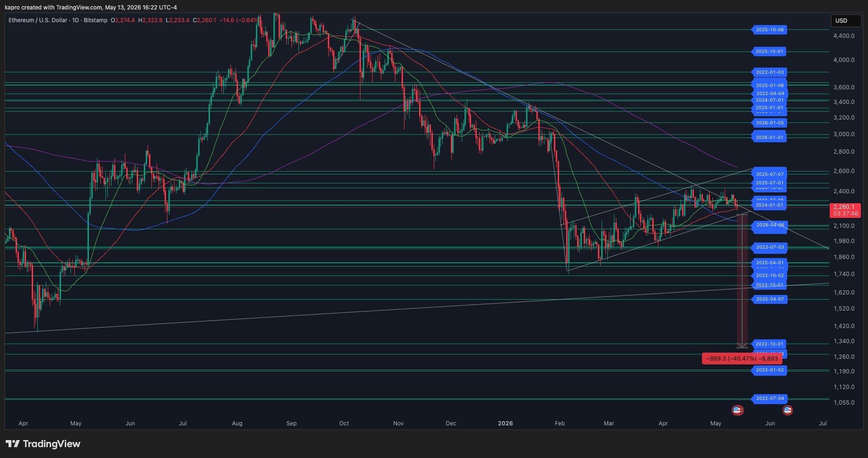Viewport: 868px width, 458px height.
Task: Click the 1,980.0 price scale value
Action: pos(844,241)
